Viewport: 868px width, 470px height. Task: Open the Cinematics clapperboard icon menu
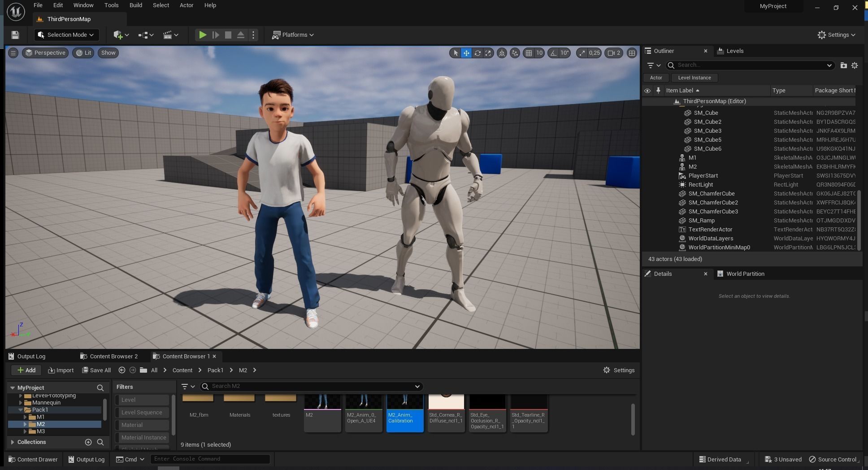click(170, 35)
